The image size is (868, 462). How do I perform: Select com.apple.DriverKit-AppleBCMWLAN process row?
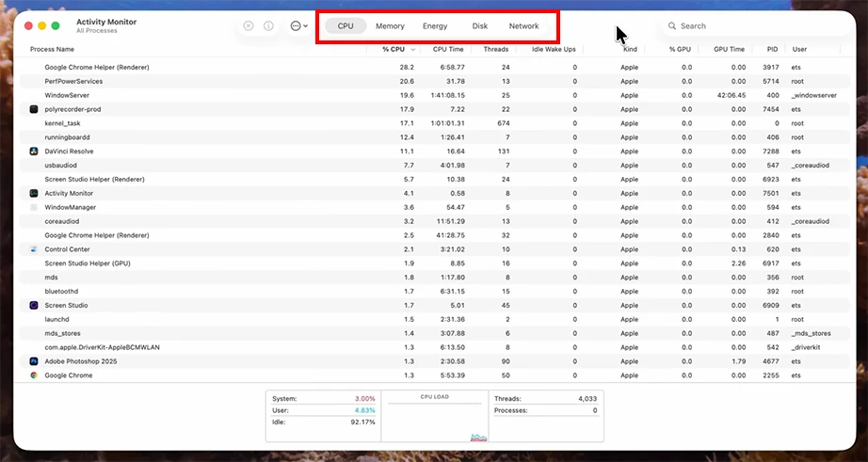435,347
